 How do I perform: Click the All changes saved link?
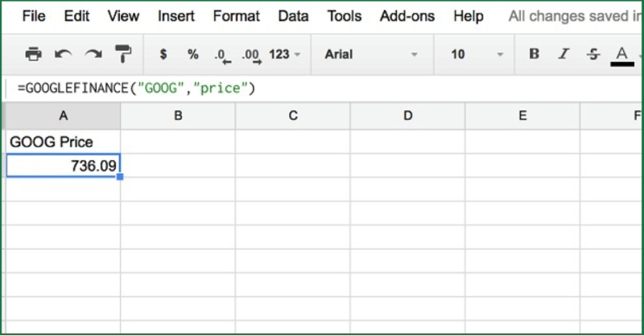575,16
